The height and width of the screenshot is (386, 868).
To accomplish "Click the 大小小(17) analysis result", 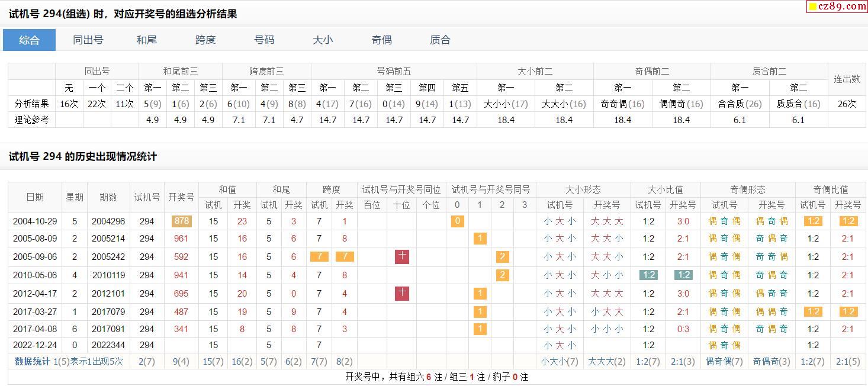I will click(506, 104).
